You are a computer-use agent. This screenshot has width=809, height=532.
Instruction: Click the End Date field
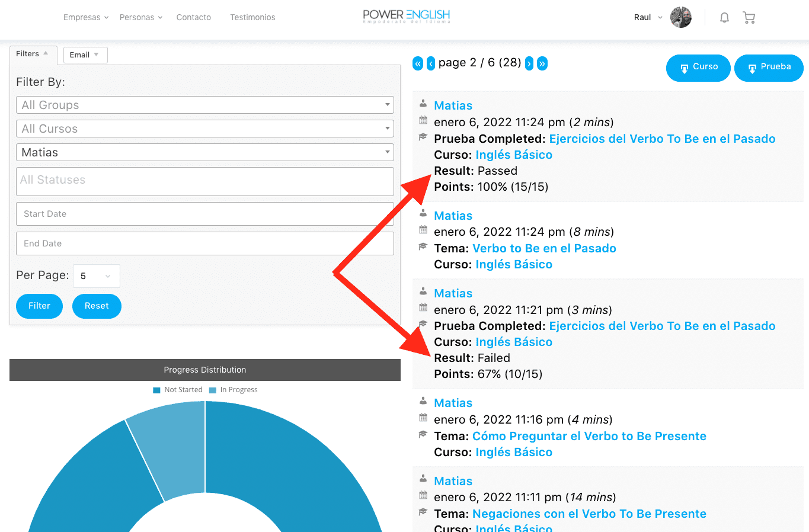pos(205,243)
